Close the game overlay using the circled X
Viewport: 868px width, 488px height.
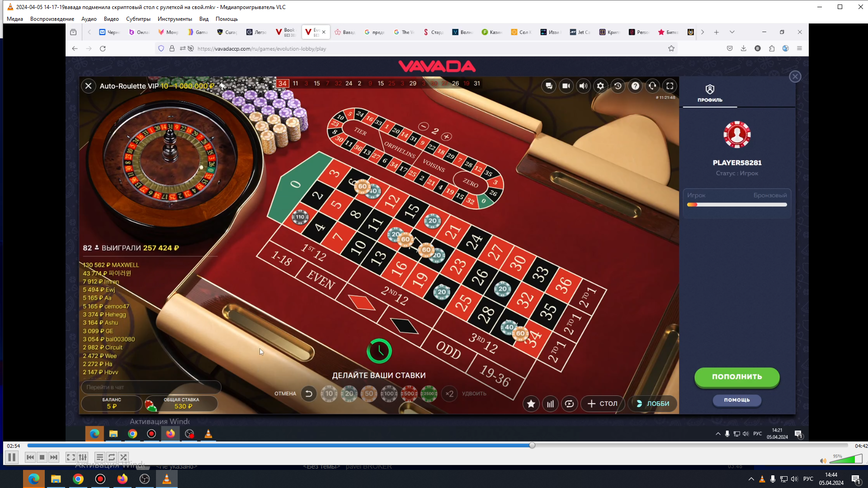click(795, 76)
